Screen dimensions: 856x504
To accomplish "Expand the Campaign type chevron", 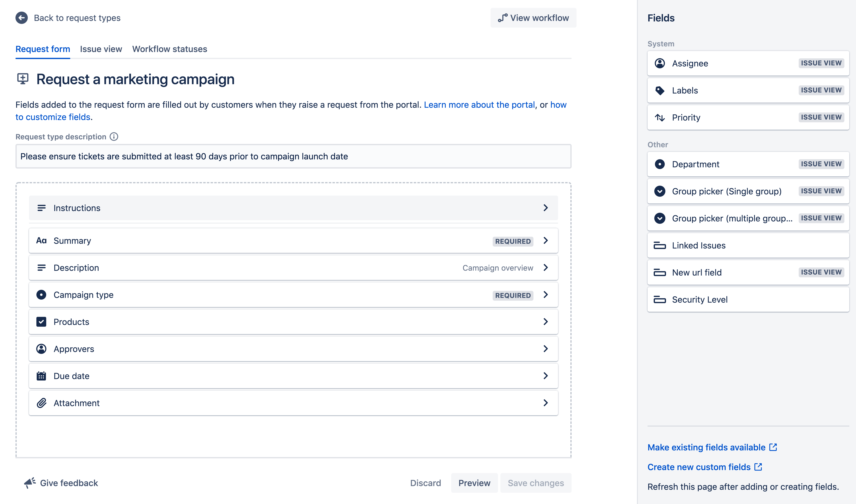I will tap(546, 295).
